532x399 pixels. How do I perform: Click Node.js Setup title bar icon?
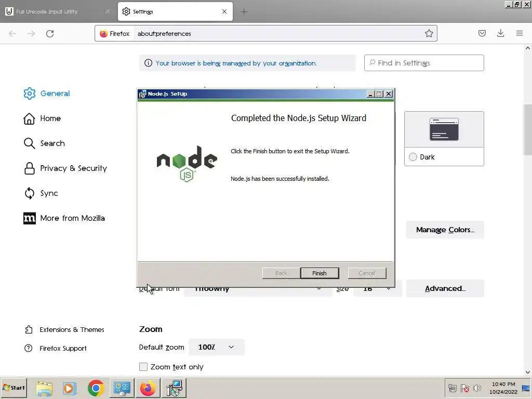point(142,94)
